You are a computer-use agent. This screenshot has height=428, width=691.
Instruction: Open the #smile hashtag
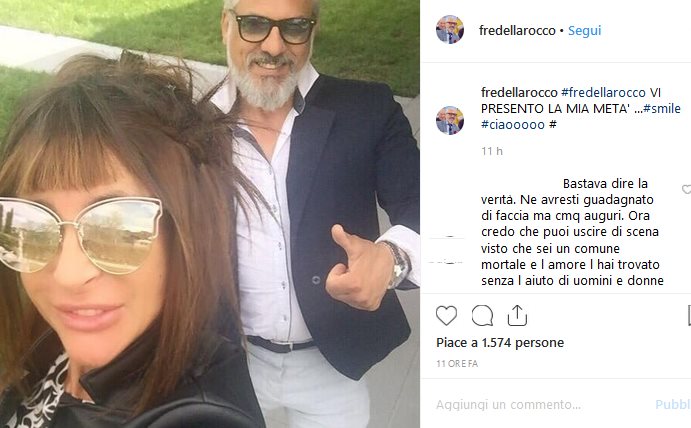coord(662,108)
